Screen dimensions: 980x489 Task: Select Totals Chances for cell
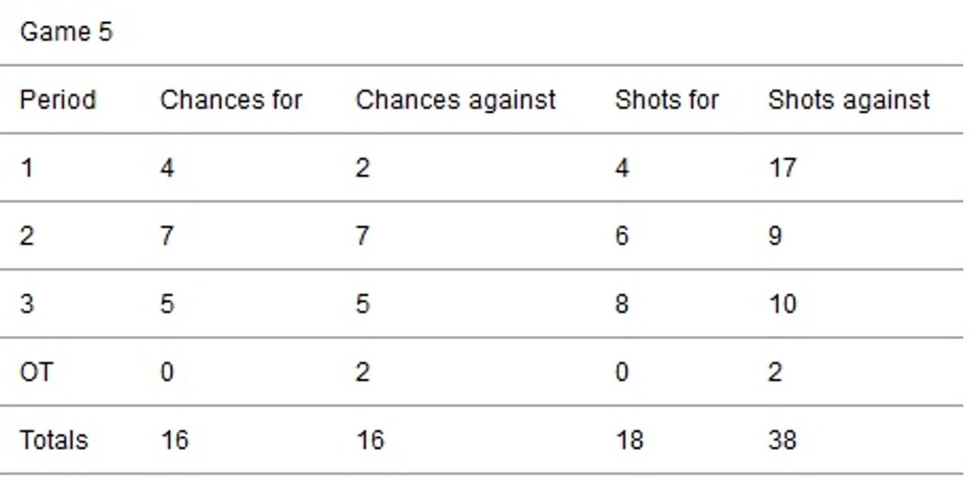175,440
